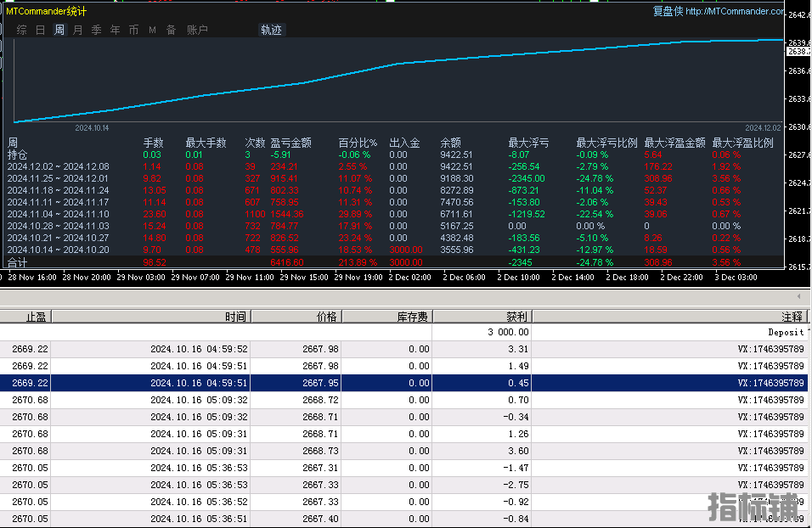This screenshot has width=812, height=528.
Task: Select the 周 weekly statistics tab
Action: (59, 30)
